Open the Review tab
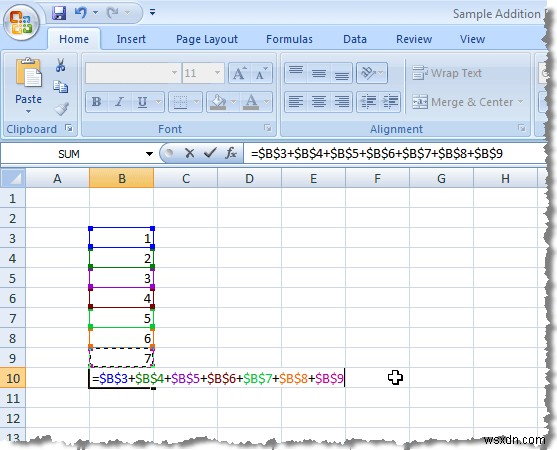 click(414, 39)
